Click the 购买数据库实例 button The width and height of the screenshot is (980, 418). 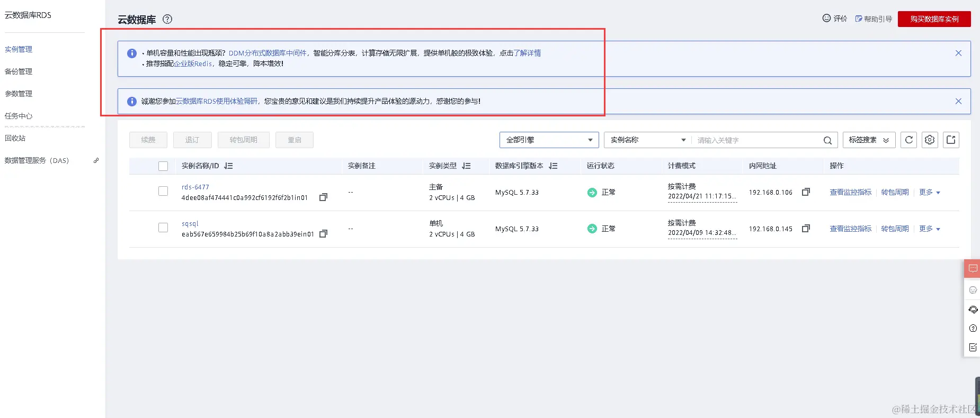click(934, 19)
